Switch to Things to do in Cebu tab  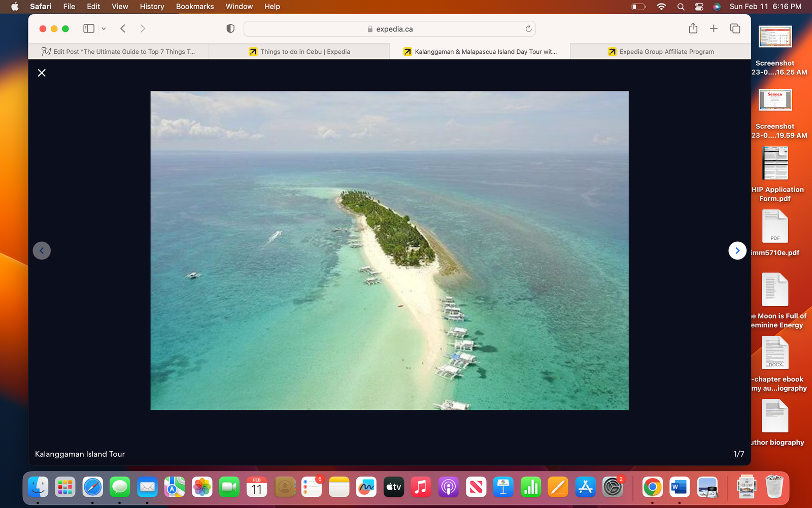[299, 52]
